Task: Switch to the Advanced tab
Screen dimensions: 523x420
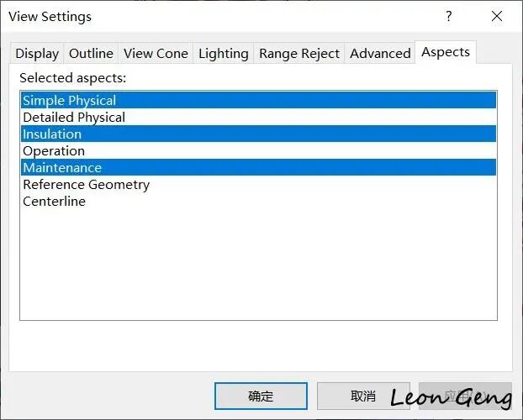Action: coord(380,53)
